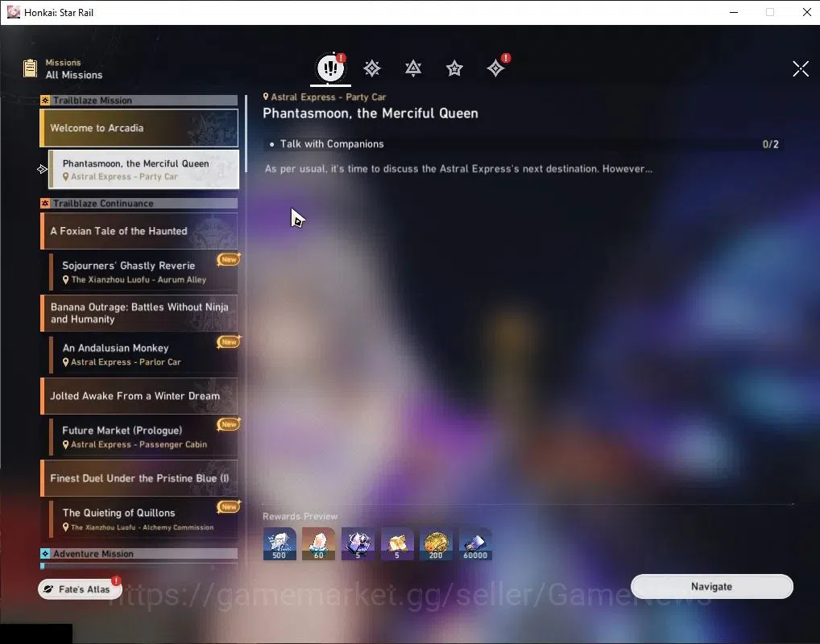Click the 500 Trailblaze EXP reward icon
Image resolution: width=820 pixels, height=644 pixels.
pos(280,543)
